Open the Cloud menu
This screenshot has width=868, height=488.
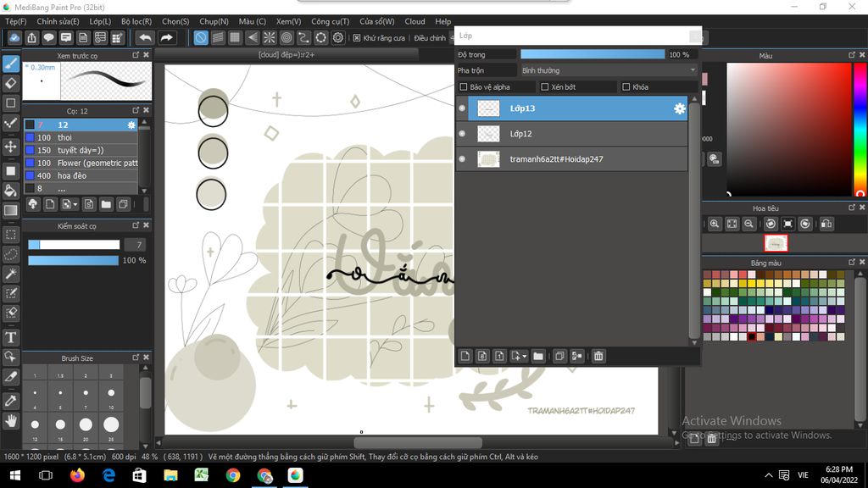pos(415,21)
